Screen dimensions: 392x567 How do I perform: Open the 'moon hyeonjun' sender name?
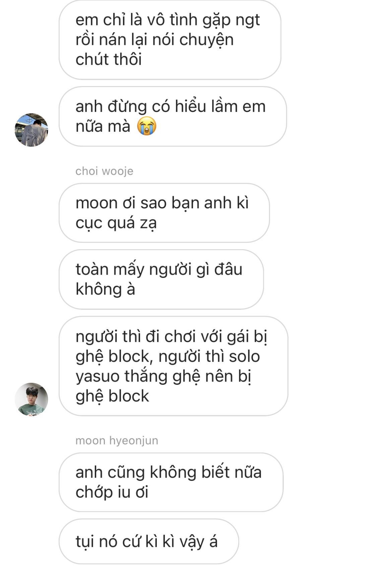(117, 440)
